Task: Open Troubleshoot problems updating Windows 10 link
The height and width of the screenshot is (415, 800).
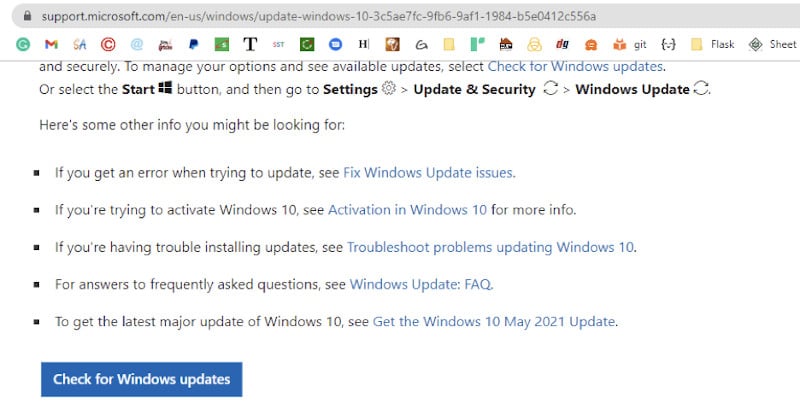Action: tap(491, 247)
